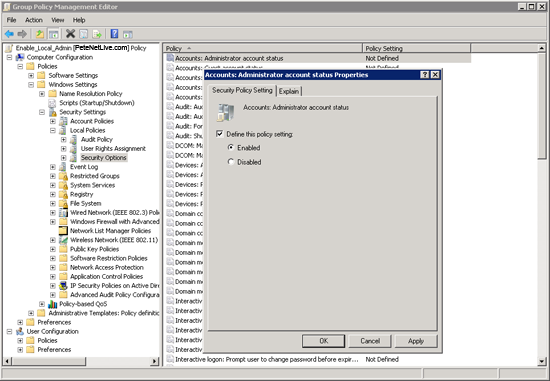
Task: Click the Computer Configuration node icon
Action: [x=20, y=57]
